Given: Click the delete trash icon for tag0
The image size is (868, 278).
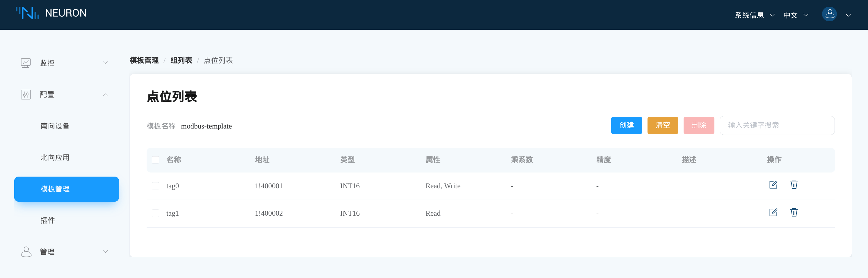Looking at the screenshot, I should (x=794, y=185).
